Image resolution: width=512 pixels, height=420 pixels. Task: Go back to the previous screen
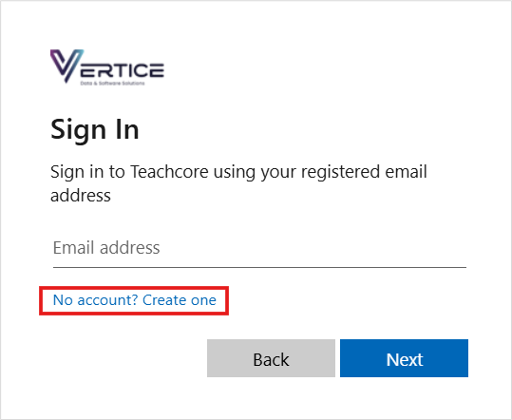point(271,358)
